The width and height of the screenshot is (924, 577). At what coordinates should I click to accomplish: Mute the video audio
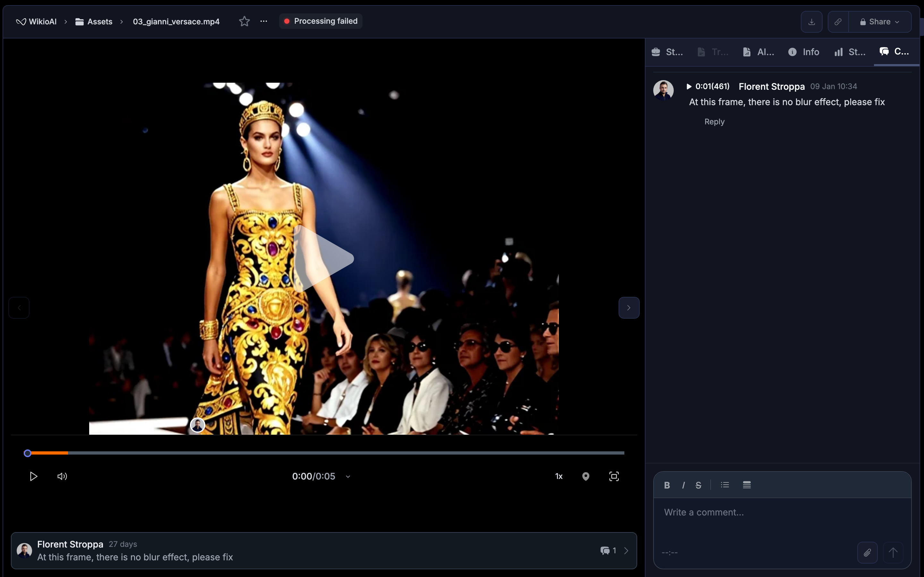click(62, 476)
